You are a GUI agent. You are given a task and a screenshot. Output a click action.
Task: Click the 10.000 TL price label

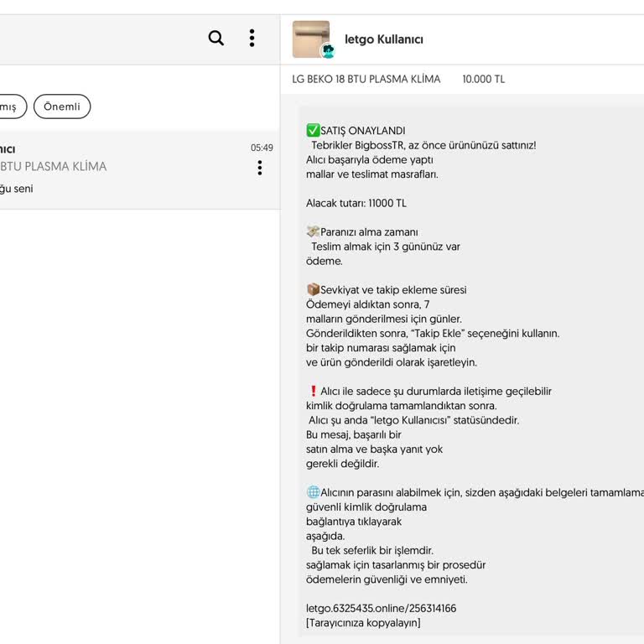484,80
